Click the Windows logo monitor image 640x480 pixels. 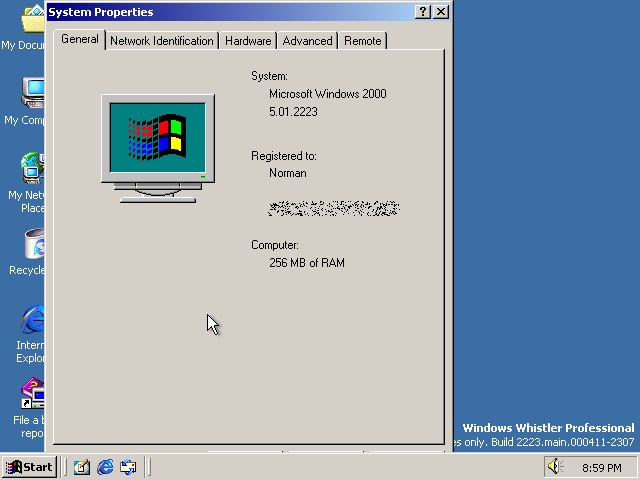point(158,142)
